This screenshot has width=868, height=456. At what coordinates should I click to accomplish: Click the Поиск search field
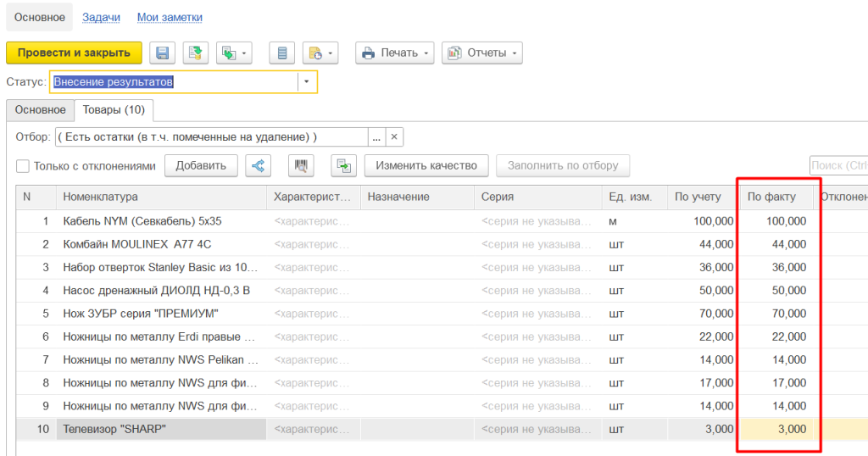pos(838,165)
